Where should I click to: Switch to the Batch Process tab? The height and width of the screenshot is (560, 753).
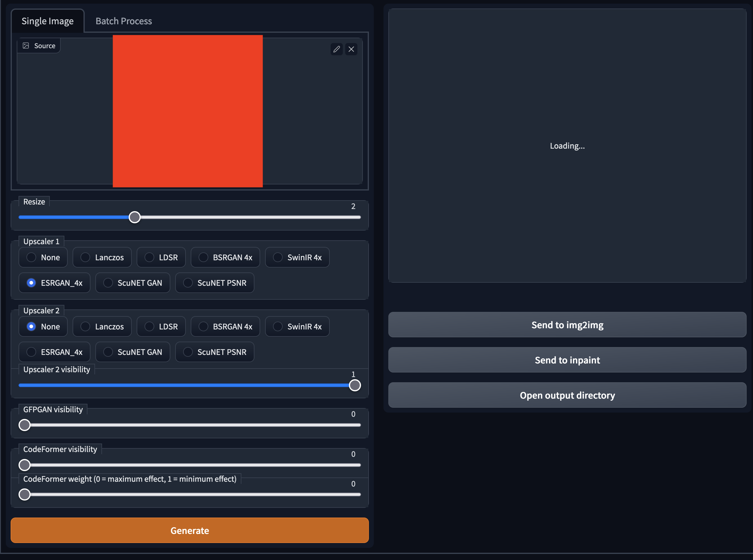pyautogui.click(x=123, y=21)
